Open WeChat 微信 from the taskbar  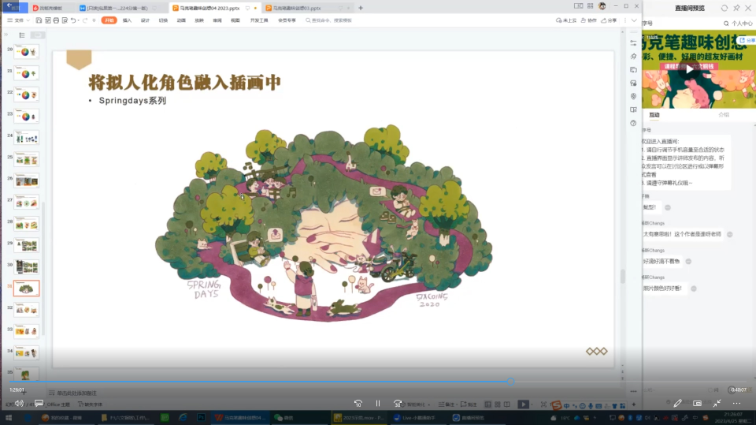[284, 418]
